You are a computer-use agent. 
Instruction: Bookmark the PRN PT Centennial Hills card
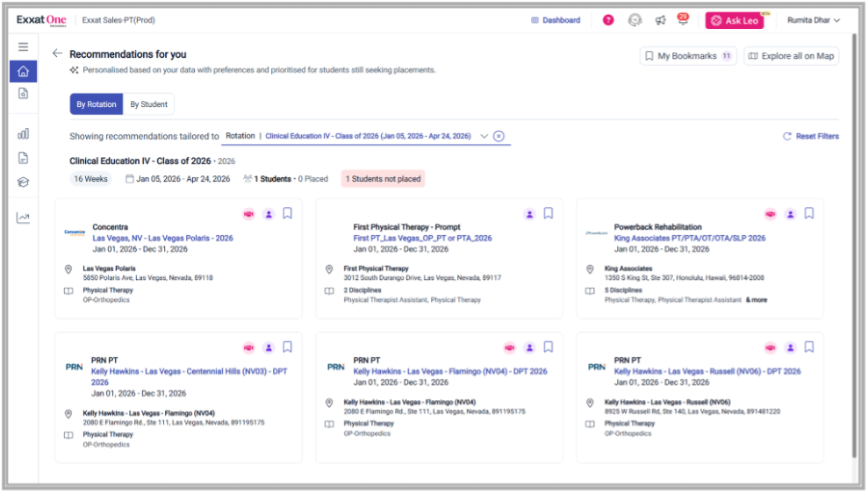pyautogui.click(x=287, y=347)
